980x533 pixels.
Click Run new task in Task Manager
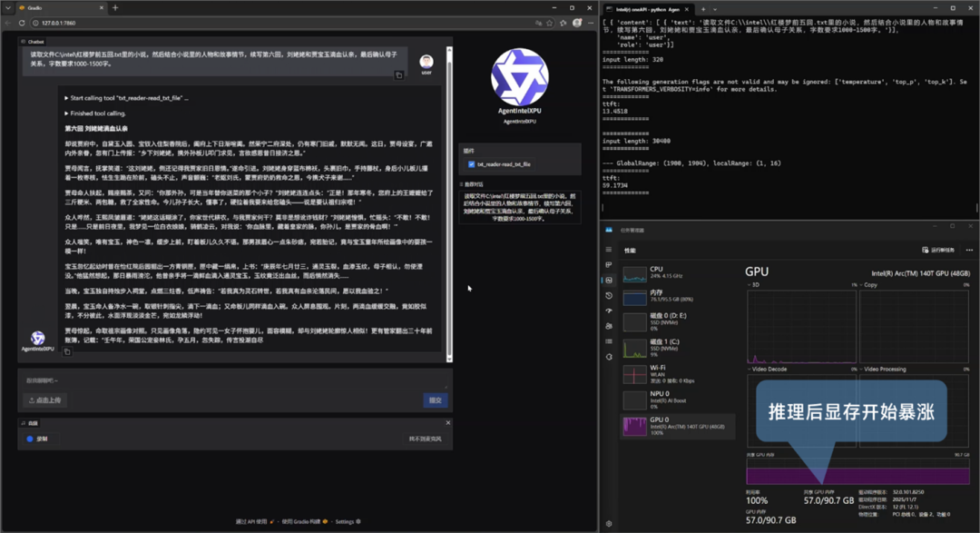coord(938,251)
